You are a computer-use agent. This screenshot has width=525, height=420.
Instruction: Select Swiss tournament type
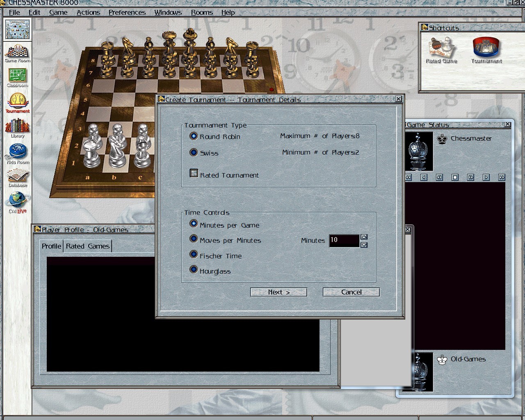(x=194, y=153)
